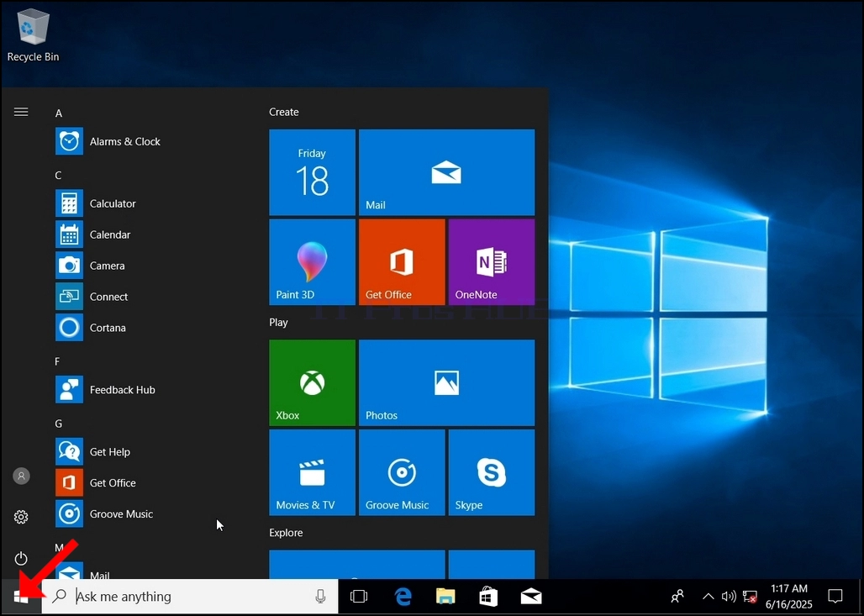This screenshot has height=616, width=864.
Task: Open Settings via the gear icon
Action: point(21,518)
